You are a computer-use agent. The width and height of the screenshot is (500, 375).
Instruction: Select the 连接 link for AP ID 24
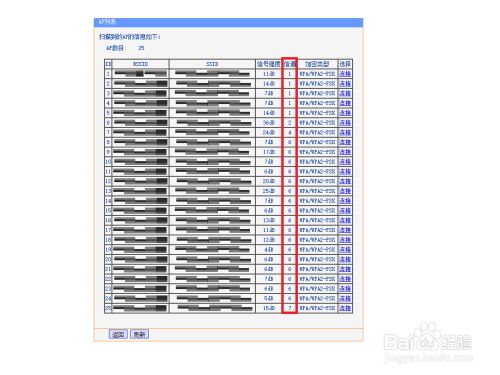coord(345,298)
